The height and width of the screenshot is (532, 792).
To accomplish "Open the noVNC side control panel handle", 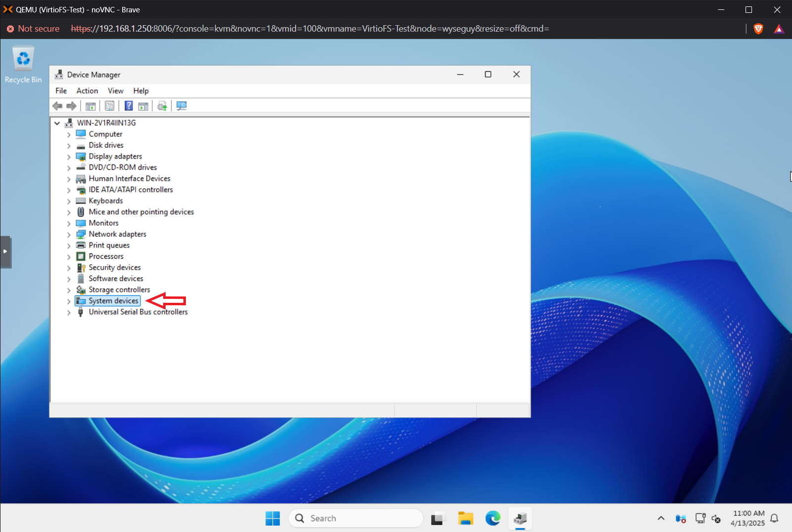I will (5, 252).
